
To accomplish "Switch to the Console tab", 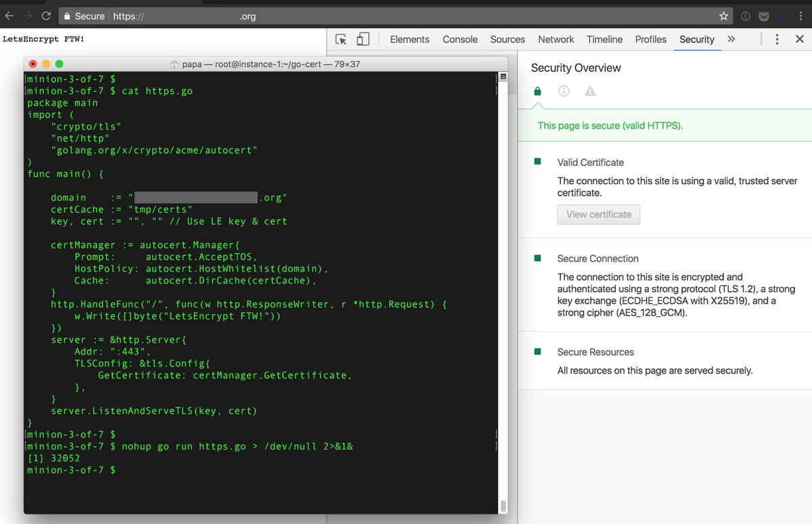I will [460, 39].
